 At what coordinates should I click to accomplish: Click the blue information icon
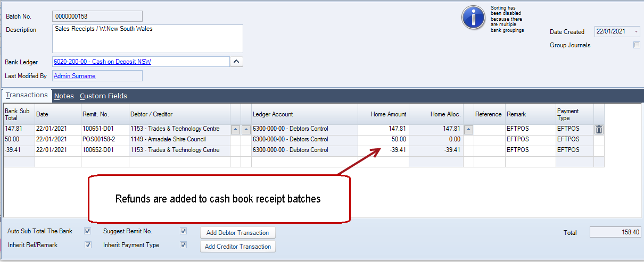pos(473,19)
